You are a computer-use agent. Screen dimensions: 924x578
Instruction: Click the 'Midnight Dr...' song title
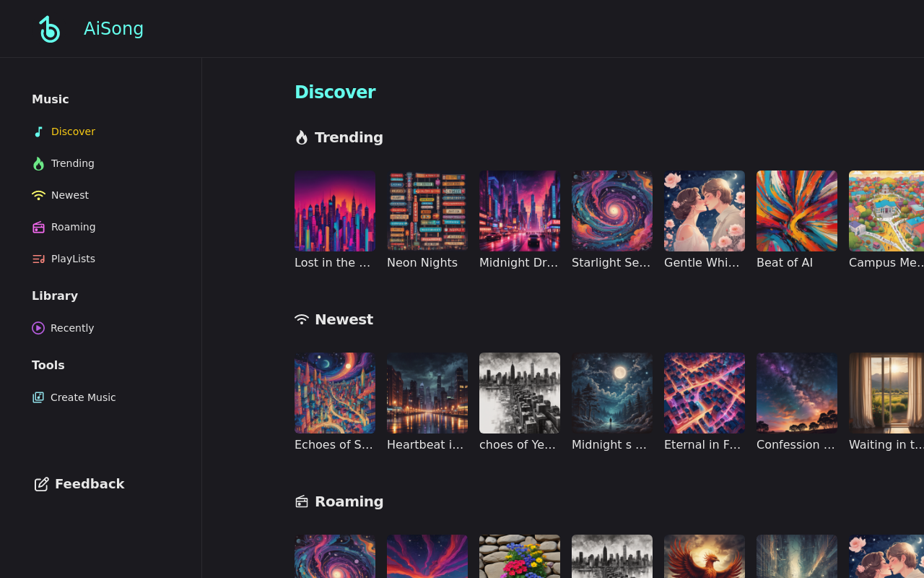(519, 263)
